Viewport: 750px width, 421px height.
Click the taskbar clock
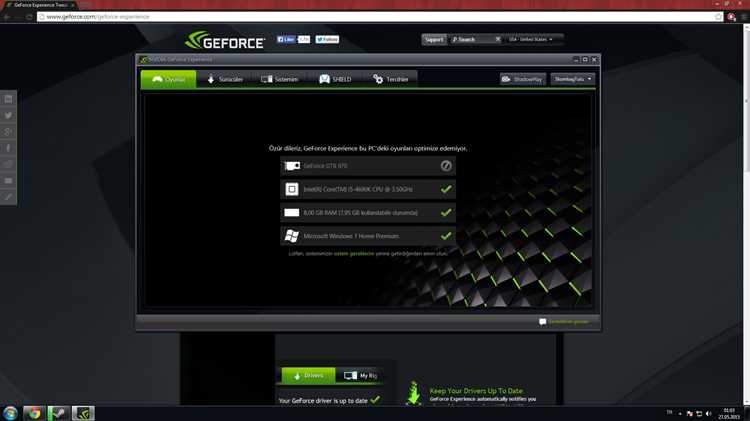(x=729, y=414)
